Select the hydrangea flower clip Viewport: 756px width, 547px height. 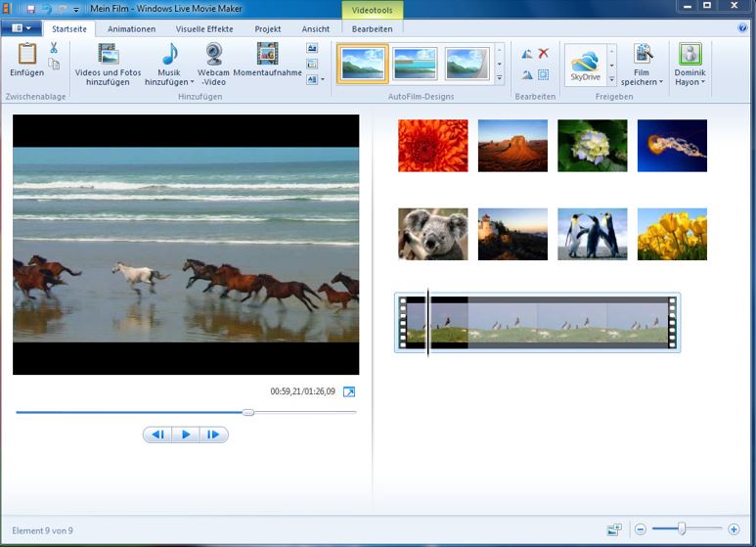pyautogui.click(x=593, y=146)
